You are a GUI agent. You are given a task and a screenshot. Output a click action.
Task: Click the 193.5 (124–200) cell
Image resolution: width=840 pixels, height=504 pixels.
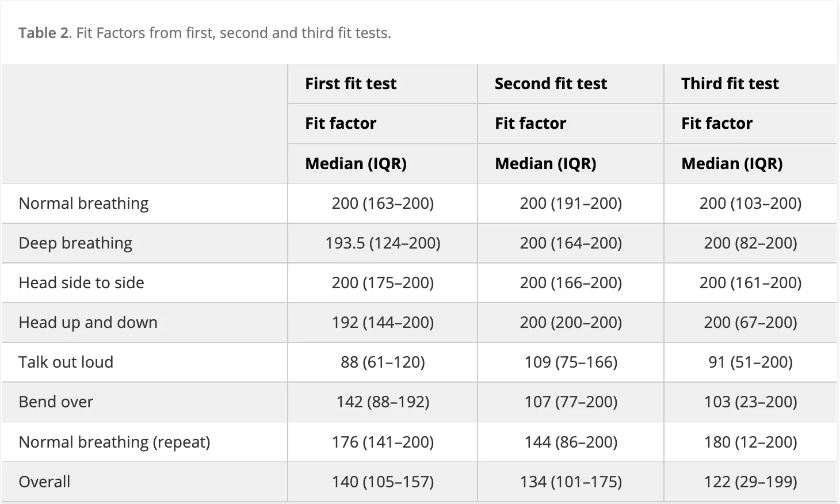point(383,243)
